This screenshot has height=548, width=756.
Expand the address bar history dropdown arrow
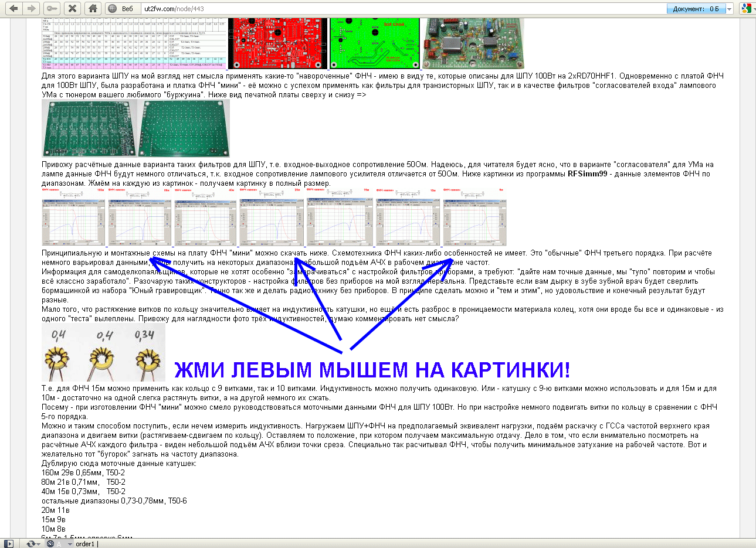point(730,9)
